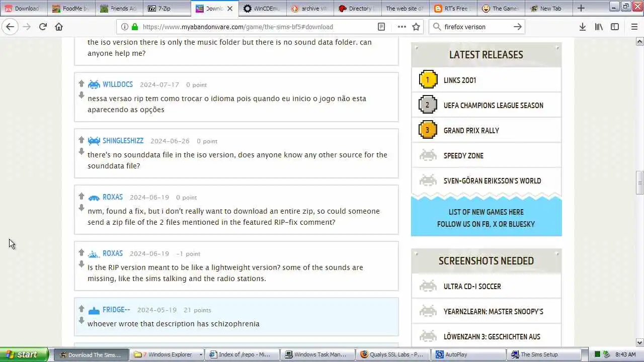Image resolution: width=644 pixels, height=362 pixels.
Task: Click the site identity padlock icon
Action: click(135, 27)
